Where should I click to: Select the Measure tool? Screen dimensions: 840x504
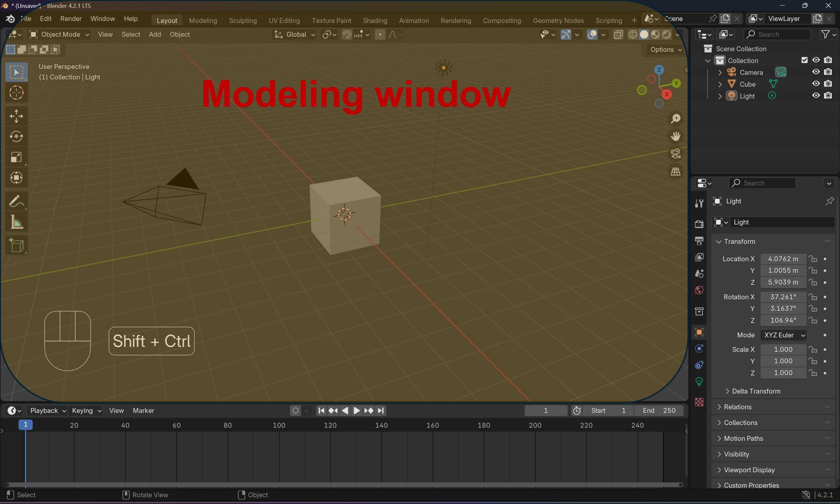point(16,222)
